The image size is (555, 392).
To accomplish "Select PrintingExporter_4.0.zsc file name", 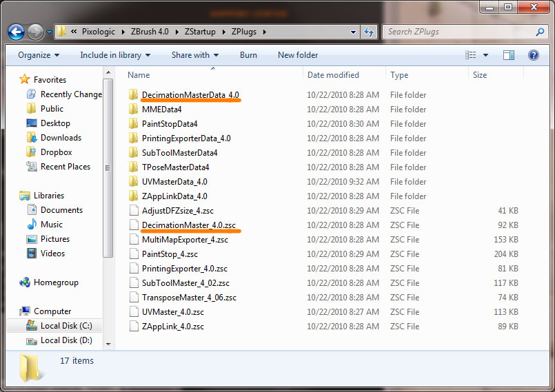I will pyautogui.click(x=184, y=269).
